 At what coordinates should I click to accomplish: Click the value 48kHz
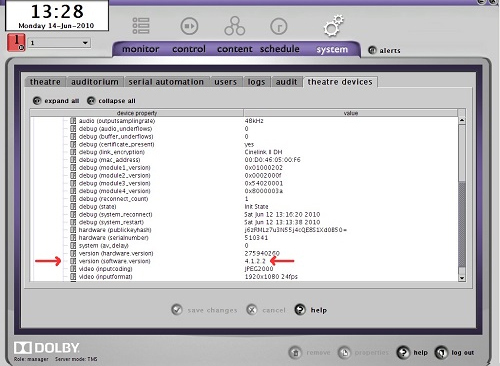[254, 121]
